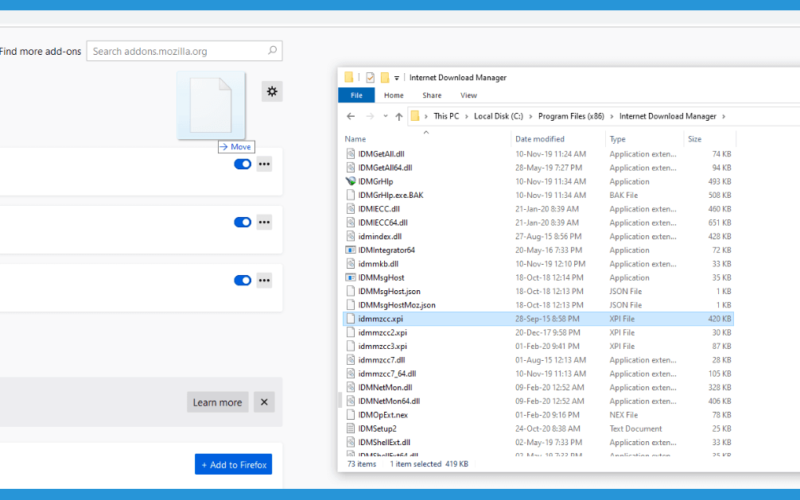
Task: Click Program Files (x86) in the breadcrumb
Action: [x=571, y=116]
